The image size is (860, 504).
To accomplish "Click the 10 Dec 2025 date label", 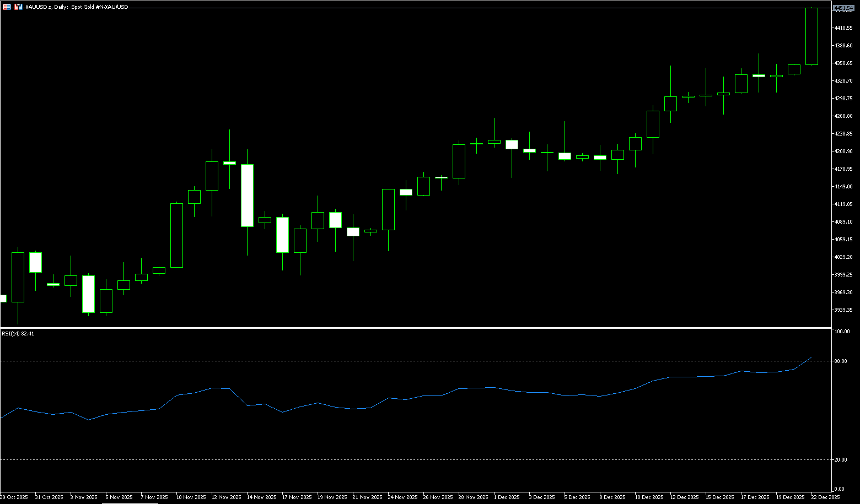I will (649, 497).
